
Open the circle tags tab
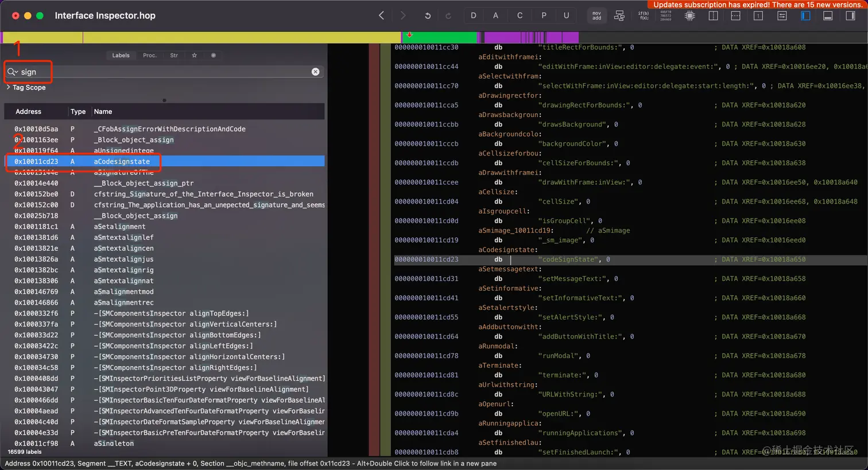pos(214,56)
